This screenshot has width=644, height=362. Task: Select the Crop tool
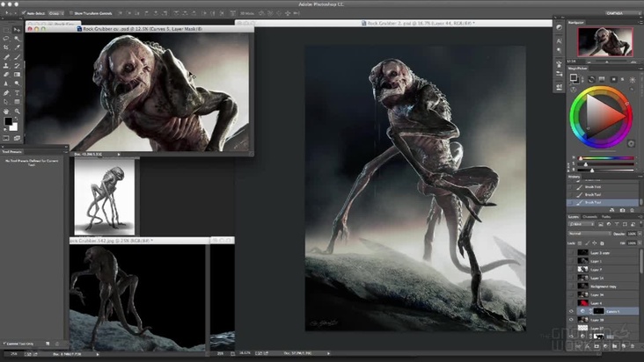click(x=6, y=47)
